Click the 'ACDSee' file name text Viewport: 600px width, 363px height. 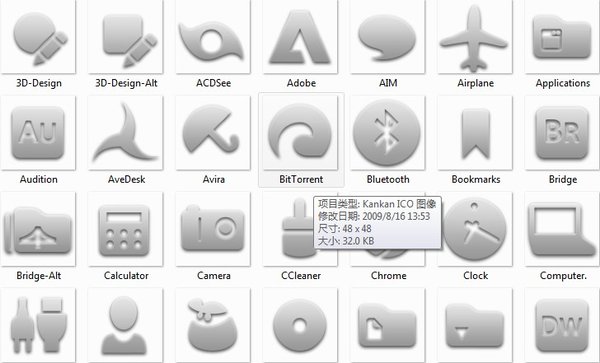[x=213, y=83]
